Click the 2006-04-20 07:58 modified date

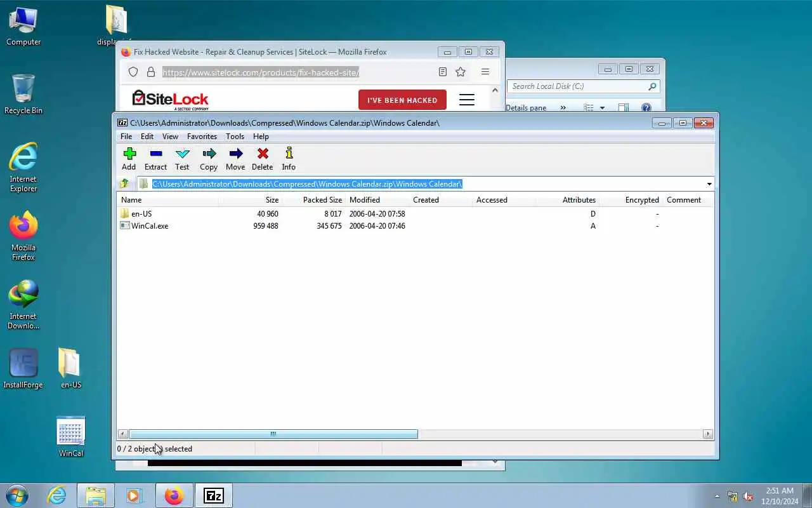click(377, 214)
